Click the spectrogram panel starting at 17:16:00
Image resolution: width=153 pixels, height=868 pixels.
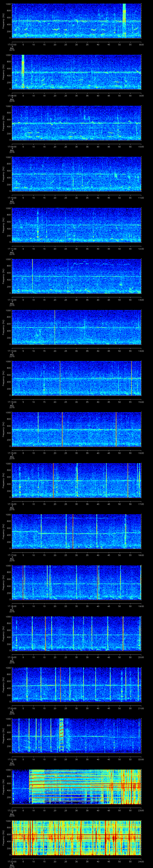[x=76, y=481]
